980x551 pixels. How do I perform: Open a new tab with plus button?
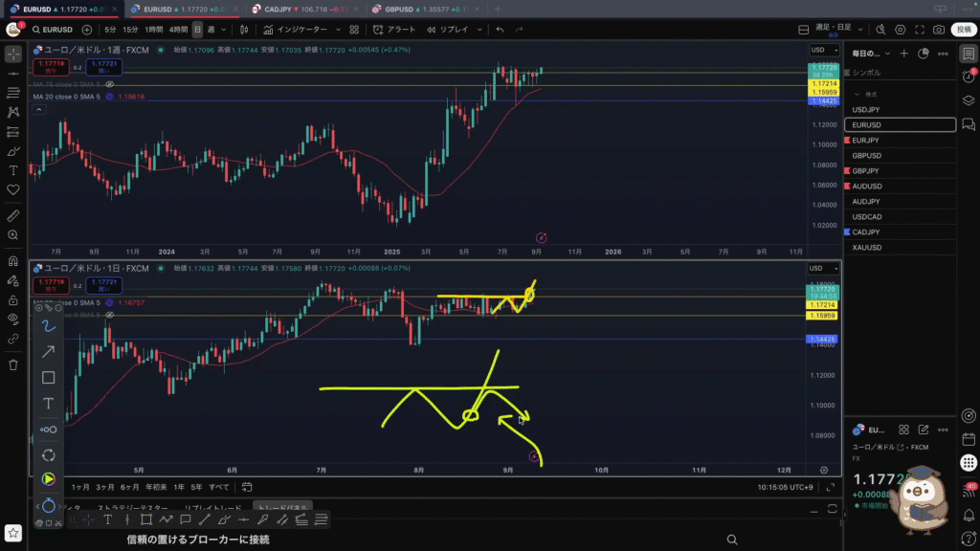[x=498, y=10]
